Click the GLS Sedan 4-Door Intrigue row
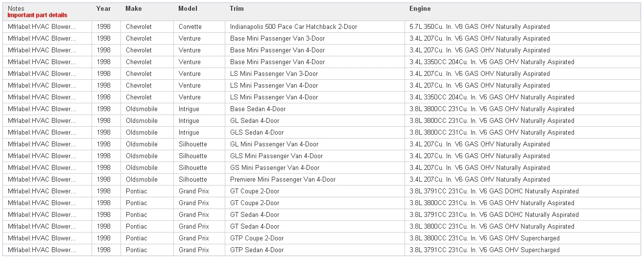This screenshot has height=258, width=644. point(322,133)
